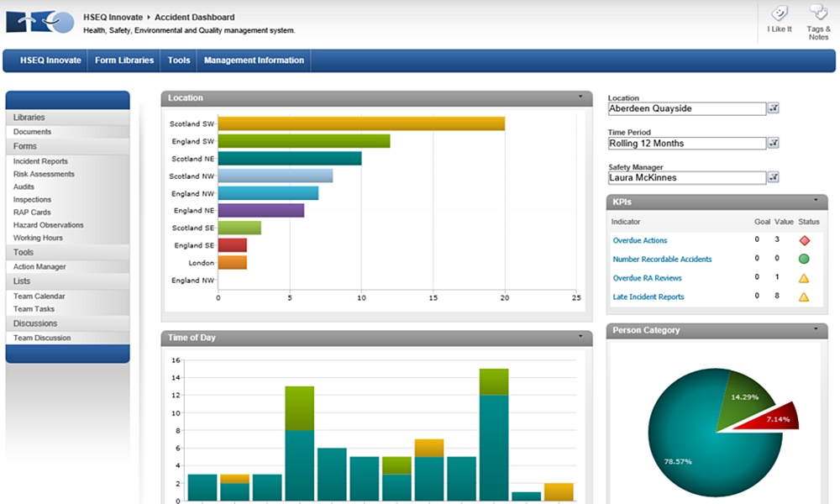Open Tags & Notes
840x504 pixels.
pos(816,18)
